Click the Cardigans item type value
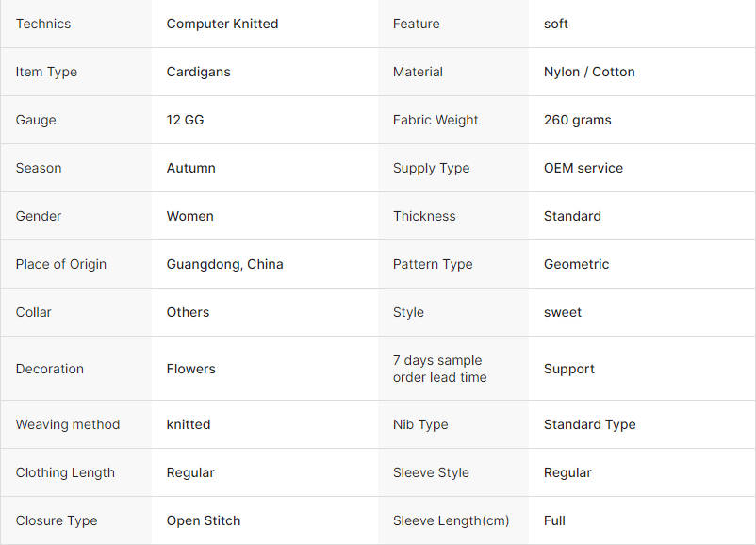Viewport: 756px width, 545px height. click(x=198, y=72)
